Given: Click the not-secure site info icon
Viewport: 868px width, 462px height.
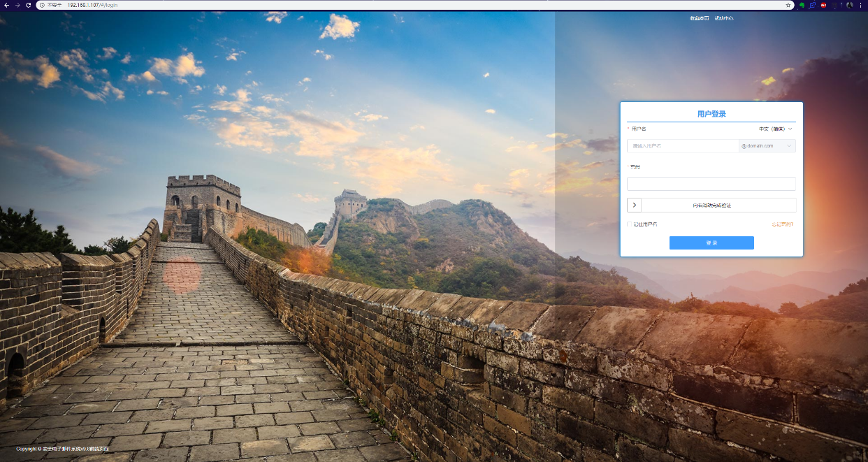Looking at the screenshot, I should [43, 5].
